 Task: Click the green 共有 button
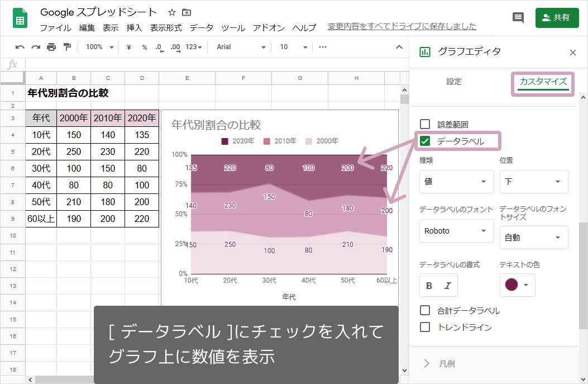(557, 17)
